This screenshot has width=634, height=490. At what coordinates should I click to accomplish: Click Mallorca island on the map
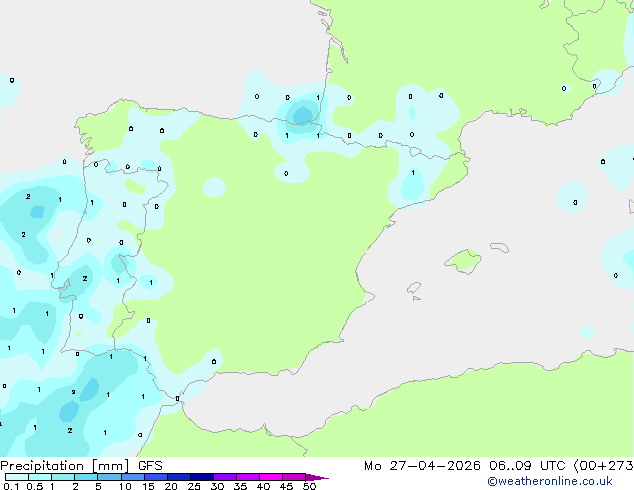(x=463, y=261)
